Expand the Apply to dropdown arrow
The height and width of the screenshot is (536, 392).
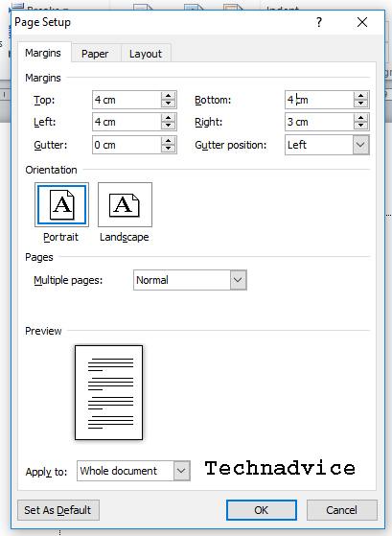coord(181,471)
